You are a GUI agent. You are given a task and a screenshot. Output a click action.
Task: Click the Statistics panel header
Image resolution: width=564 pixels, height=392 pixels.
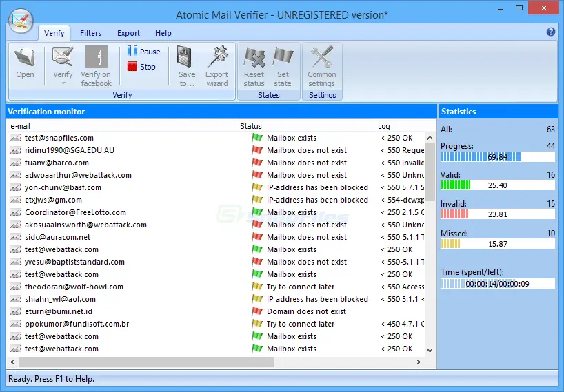point(498,112)
